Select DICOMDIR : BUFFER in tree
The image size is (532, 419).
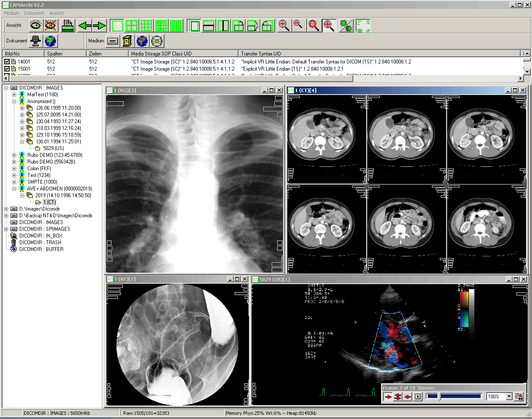[x=41, y=249]
